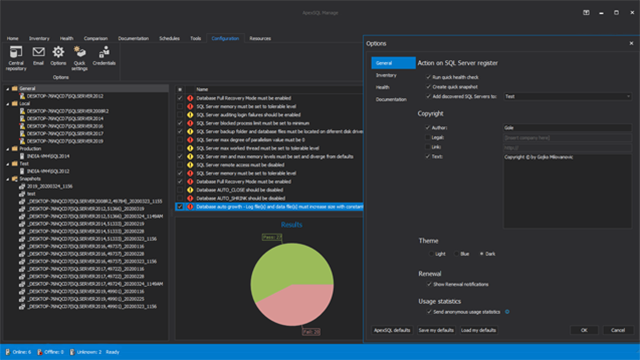Image resolution: width=640 pixels, height=360 pixels.
Task: Switch to the Inventory ribbon tab
Action: tap(39, 38)
